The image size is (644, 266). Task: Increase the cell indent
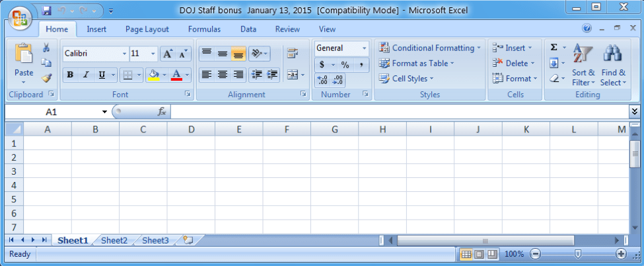(272, 75)
